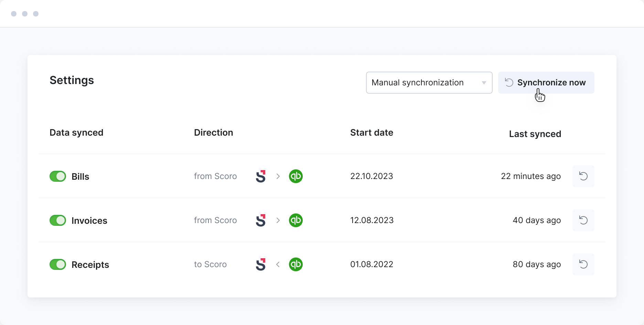Viewport: 644px width, 325px height.
Task: Click the Invoices row label
Action: tap(89, 221)
